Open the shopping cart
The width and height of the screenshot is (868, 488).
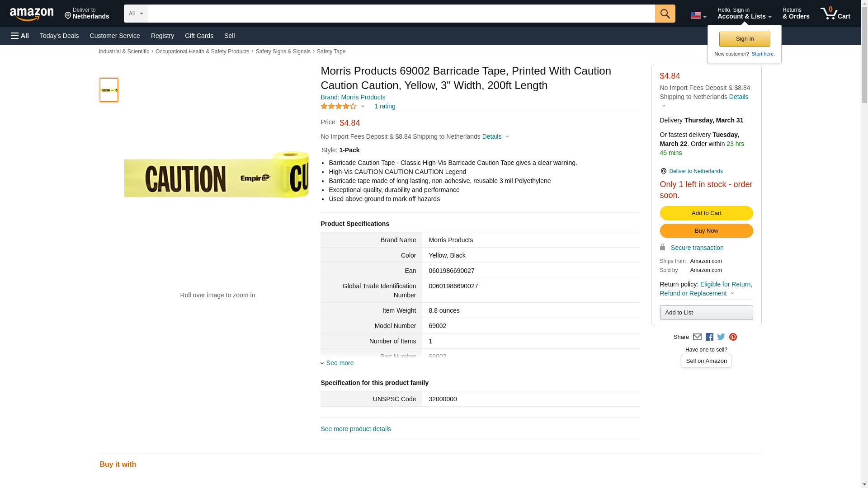835,14
